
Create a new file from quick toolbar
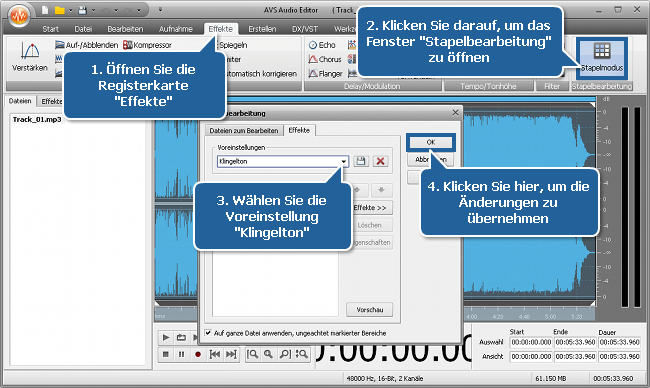pyautogui.click(x=45, y=10)
